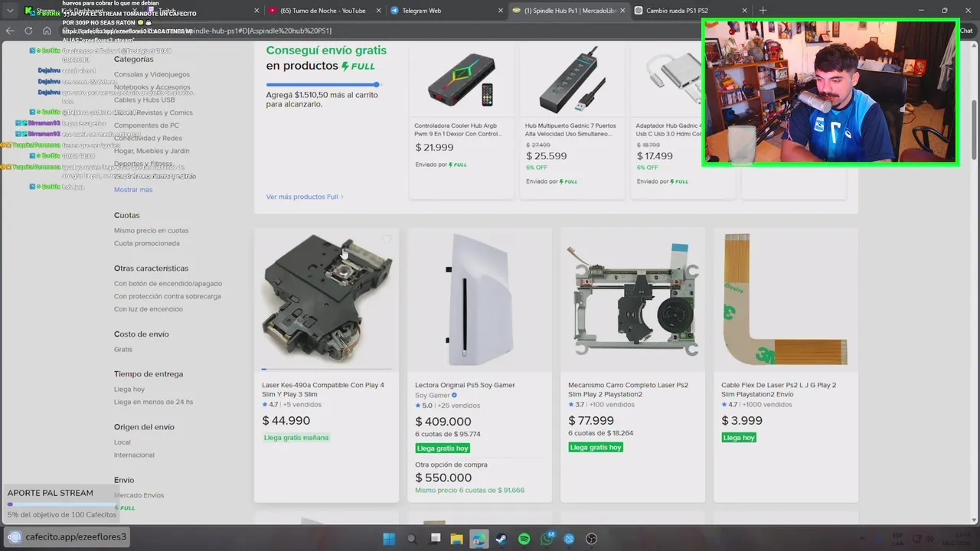Open Task View from the taskbar
Viewport: 980px width, 551px height.
pyautogui.click(x=435, y=539)
